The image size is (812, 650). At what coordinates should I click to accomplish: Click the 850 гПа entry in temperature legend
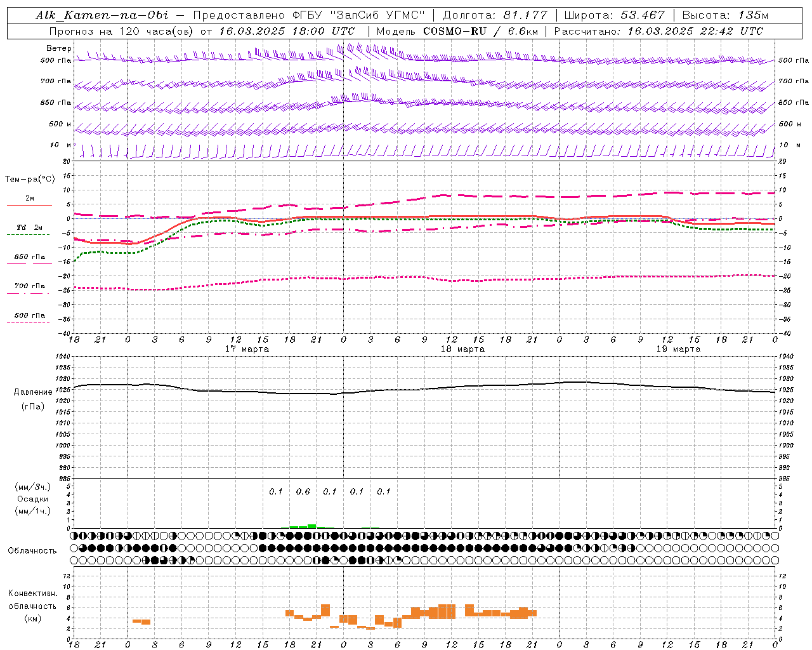pyautogui.click(x=30, y=257)
